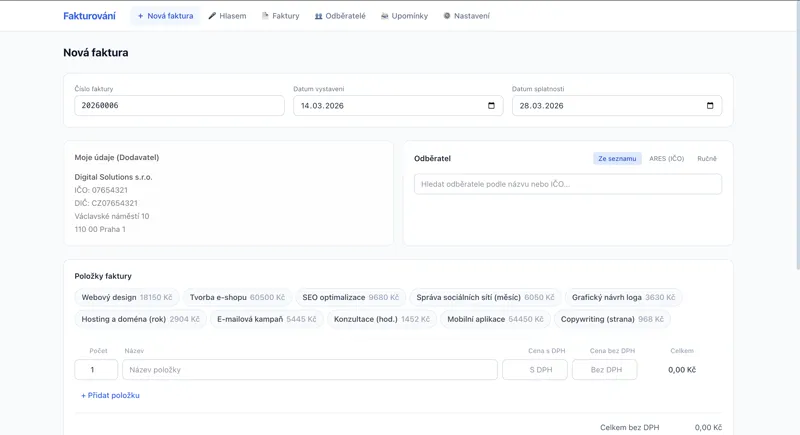Image resolution: width=800 pixels, height=435 pixels.
Task: Open the Nastavení settings page
Action: click(x=466, y=16)
